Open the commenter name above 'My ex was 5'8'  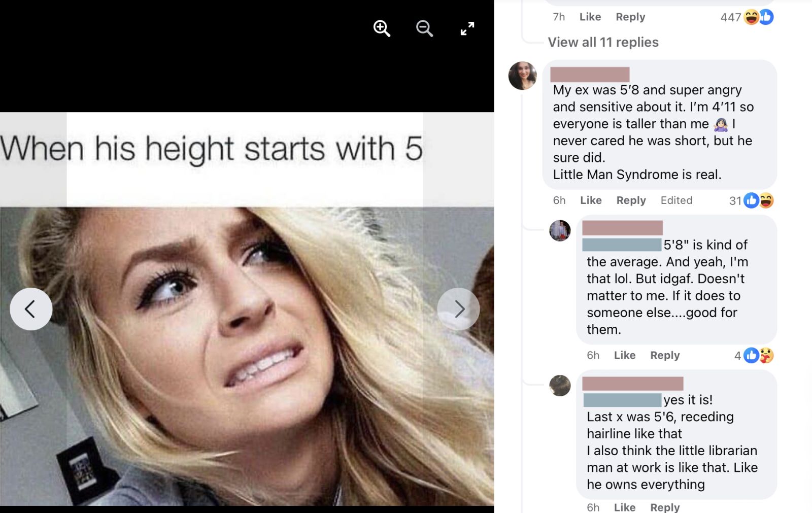coord(590,75)
